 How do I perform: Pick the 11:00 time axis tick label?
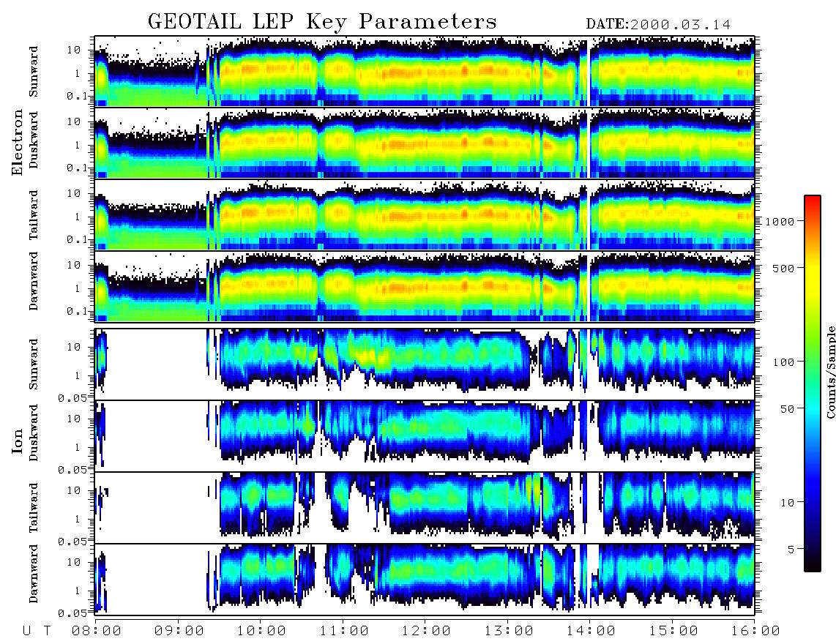click(x=344, y=632)
